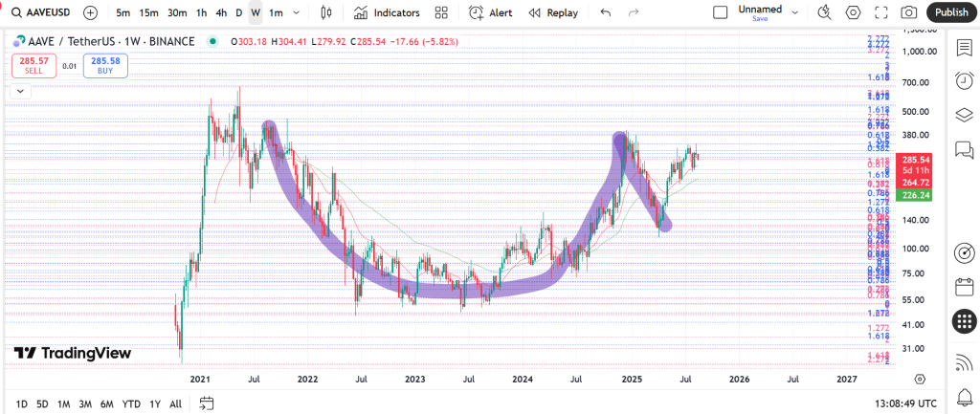Click the Save text under Unnamed
Screen dimensions: 980x414
click(759, 19)
